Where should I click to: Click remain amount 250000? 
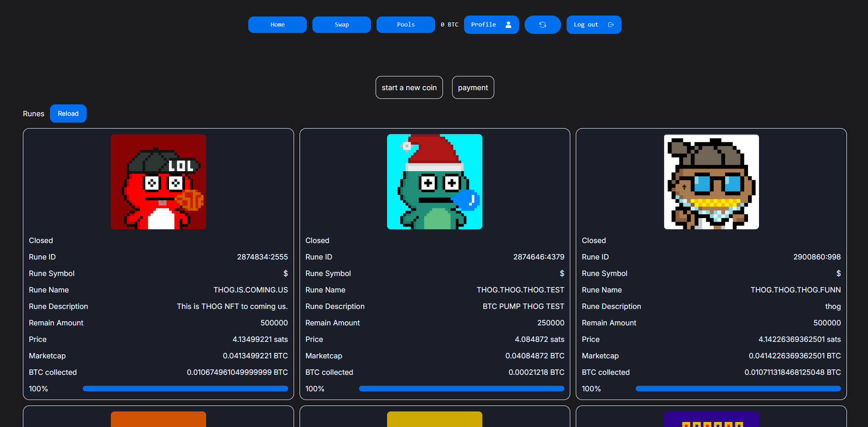pyautogui.click(x=551, y=323)
